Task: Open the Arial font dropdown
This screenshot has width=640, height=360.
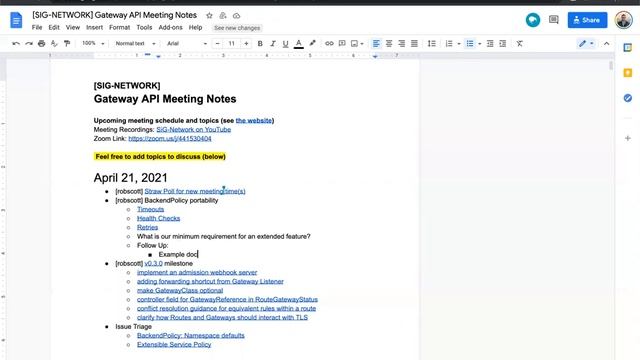Action: 187,43
